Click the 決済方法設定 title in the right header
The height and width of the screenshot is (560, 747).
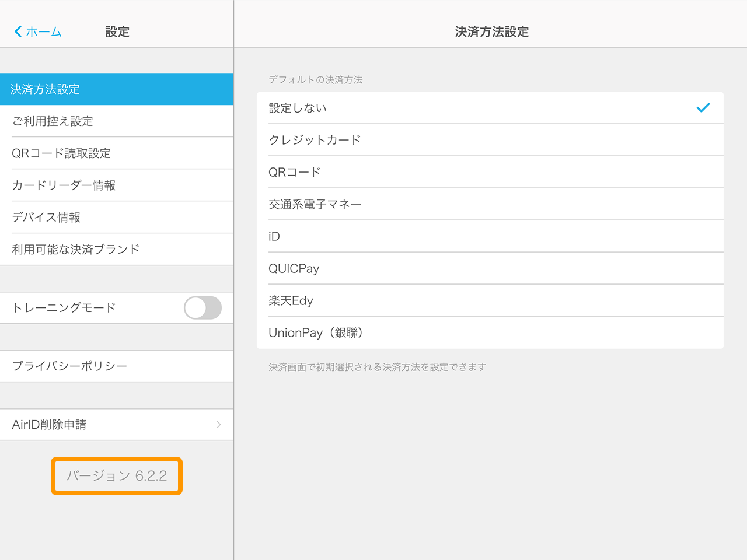point(492,32)
